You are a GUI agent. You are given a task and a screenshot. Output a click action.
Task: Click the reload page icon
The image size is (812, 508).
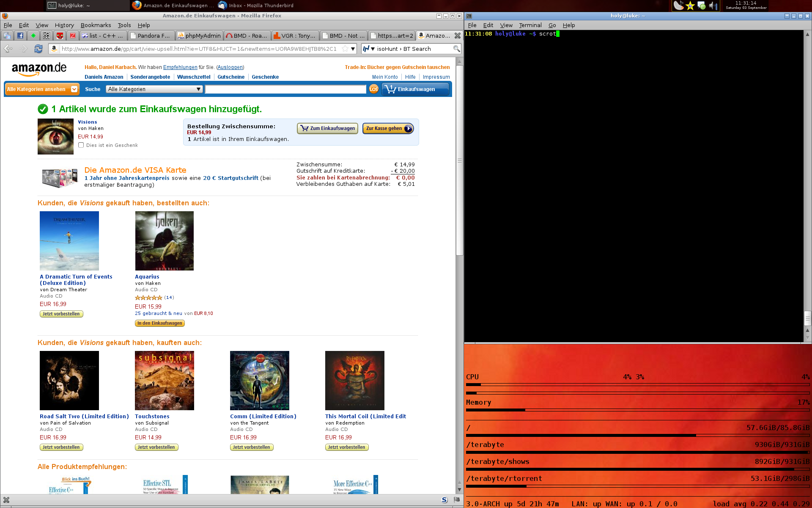38,49
